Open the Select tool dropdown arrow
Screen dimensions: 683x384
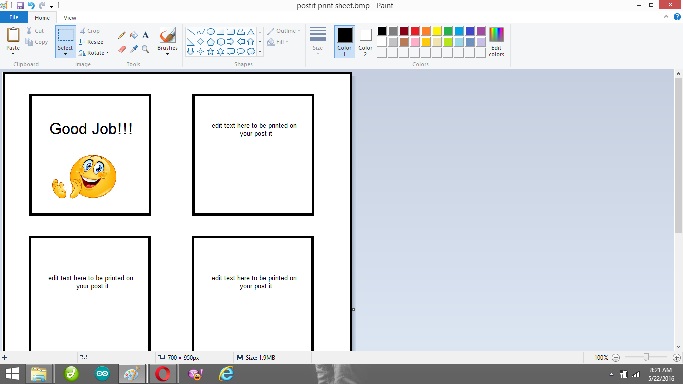click(65, 54)
